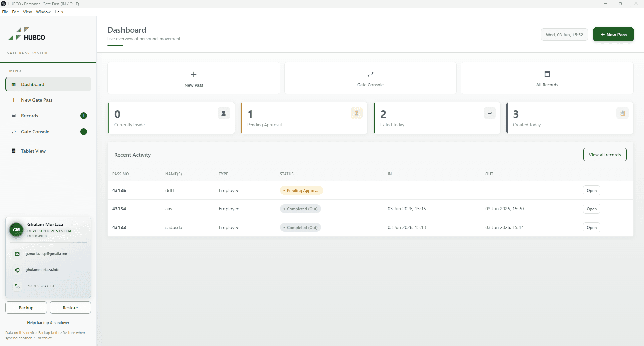
Task: Click the swap arrows icon on Gate Console card
Action: (x=370, y=74)
